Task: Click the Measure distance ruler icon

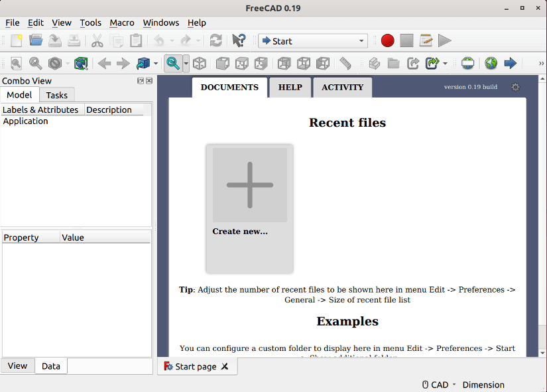Action: pos(345,64)
